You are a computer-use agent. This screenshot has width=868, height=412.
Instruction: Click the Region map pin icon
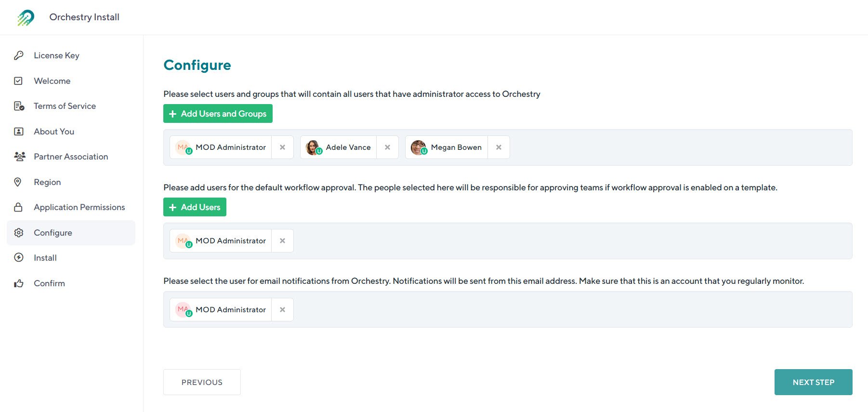18,182
